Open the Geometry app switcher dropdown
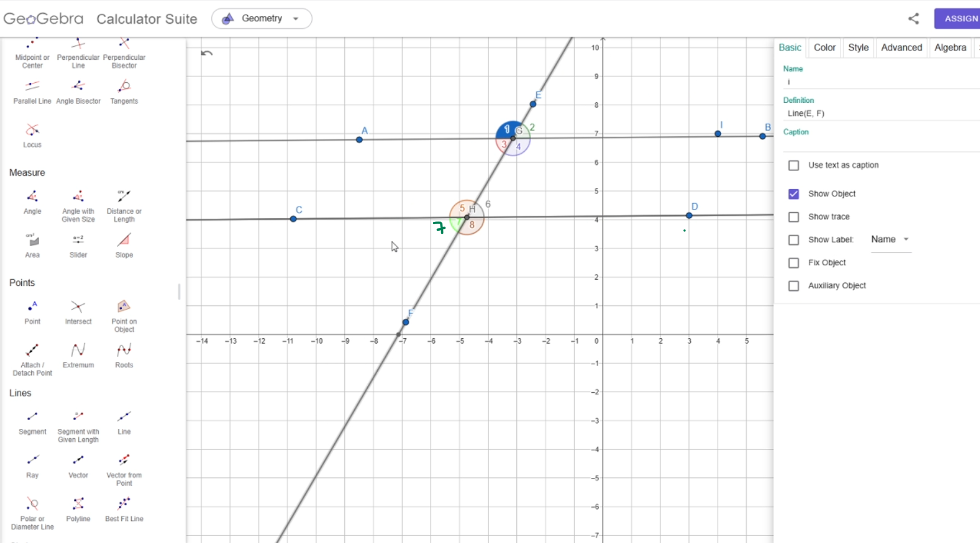This screenshot has height=543, width=980. click(x=261, y=18)
